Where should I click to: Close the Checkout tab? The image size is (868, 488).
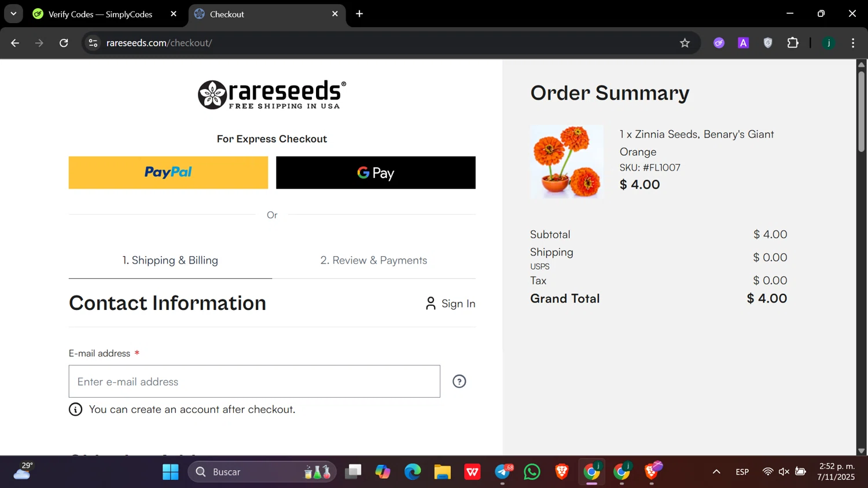(335, 14)
